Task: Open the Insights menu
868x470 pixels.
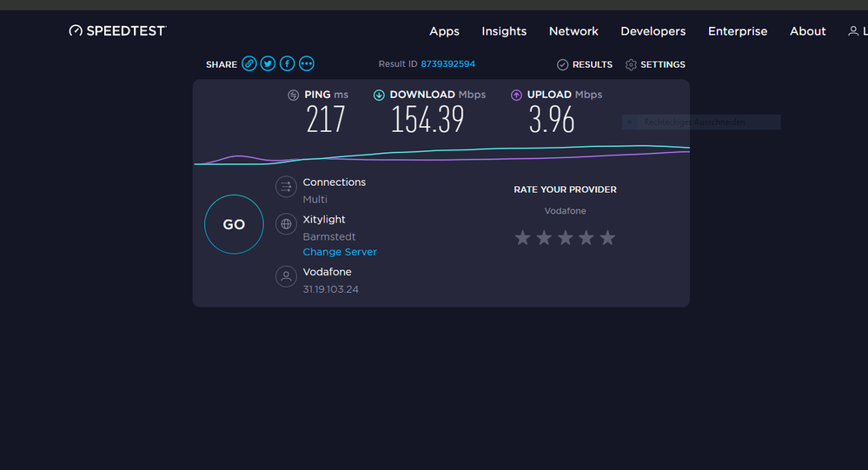Action: (504, 31)
